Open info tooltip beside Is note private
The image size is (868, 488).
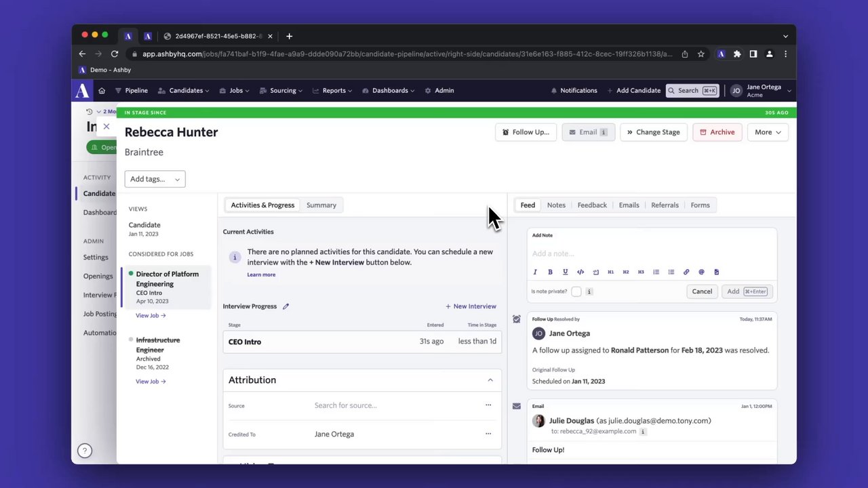pyautogui.click(x=589, y=291)
